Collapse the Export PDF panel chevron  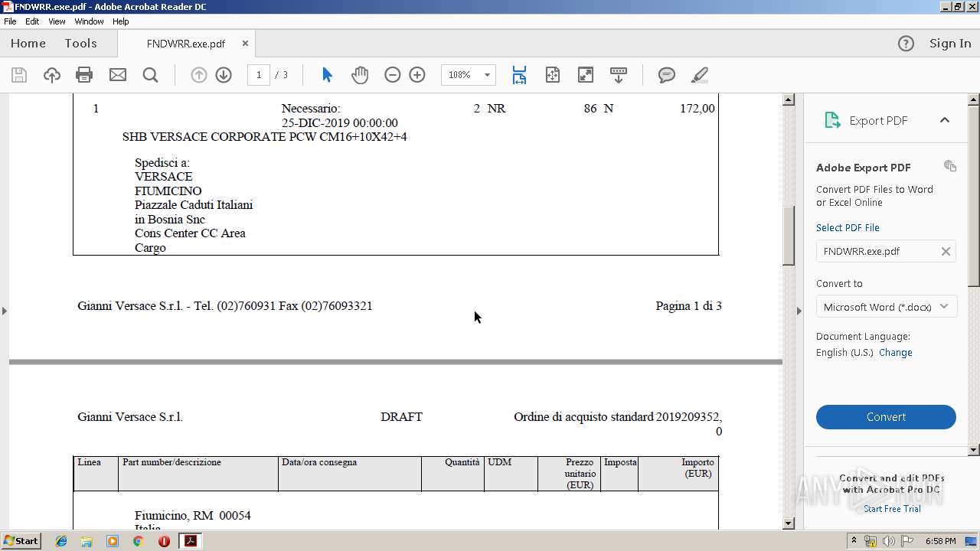(x=945, y=120)
